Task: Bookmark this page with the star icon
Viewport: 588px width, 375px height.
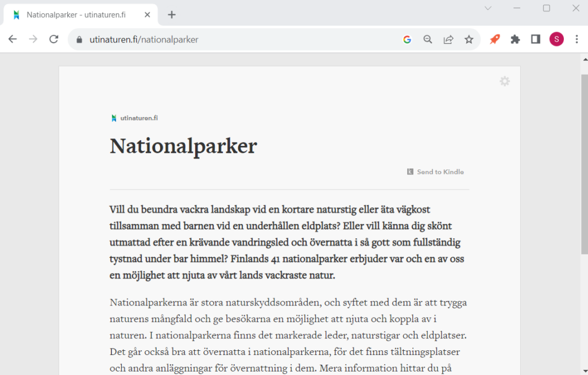Action: [x=469, y=40]
